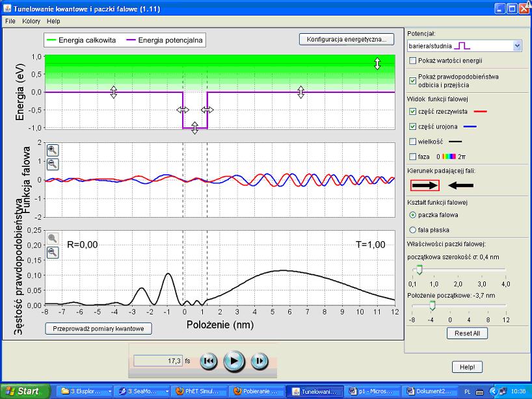Click the Help! button

(467, 367)
